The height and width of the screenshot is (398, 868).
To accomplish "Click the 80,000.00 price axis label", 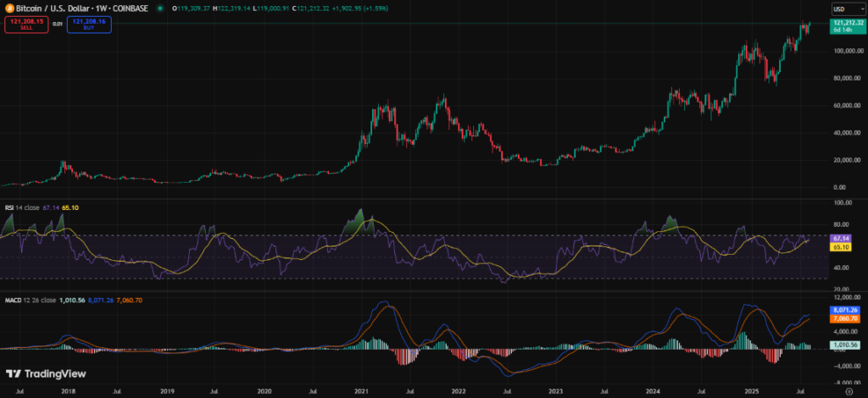I will [848, 78].
